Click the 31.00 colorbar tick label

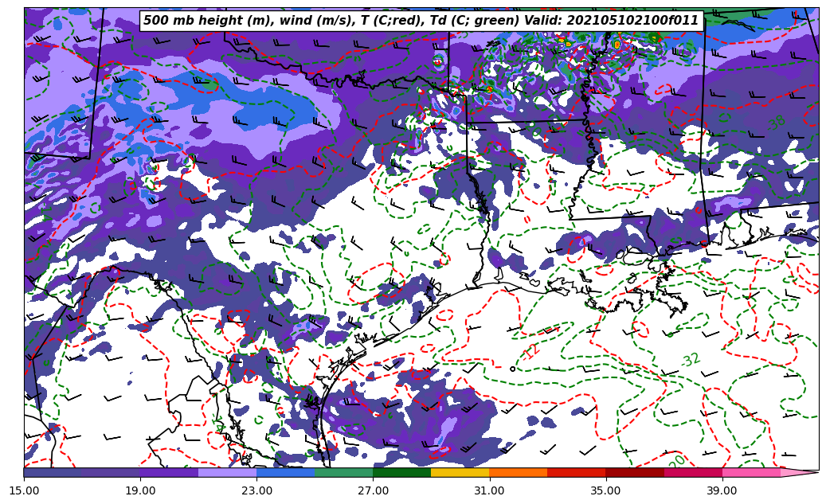(x=489, y=490)
